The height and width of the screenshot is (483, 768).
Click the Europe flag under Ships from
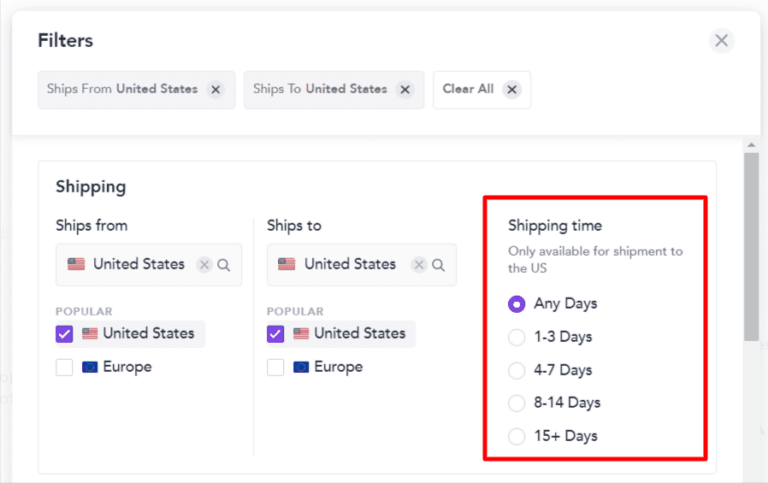(90, 367)
